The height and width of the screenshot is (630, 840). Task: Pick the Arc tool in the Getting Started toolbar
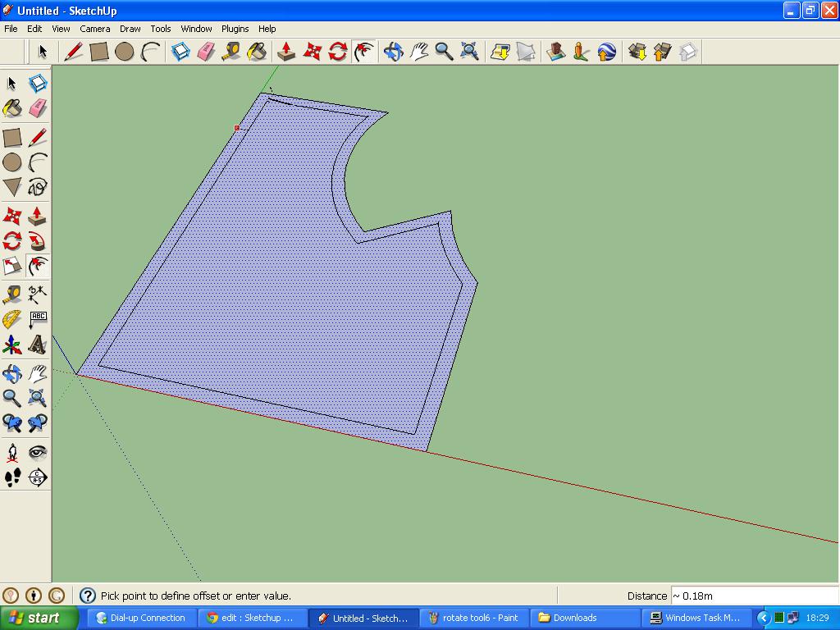[151, 52]
